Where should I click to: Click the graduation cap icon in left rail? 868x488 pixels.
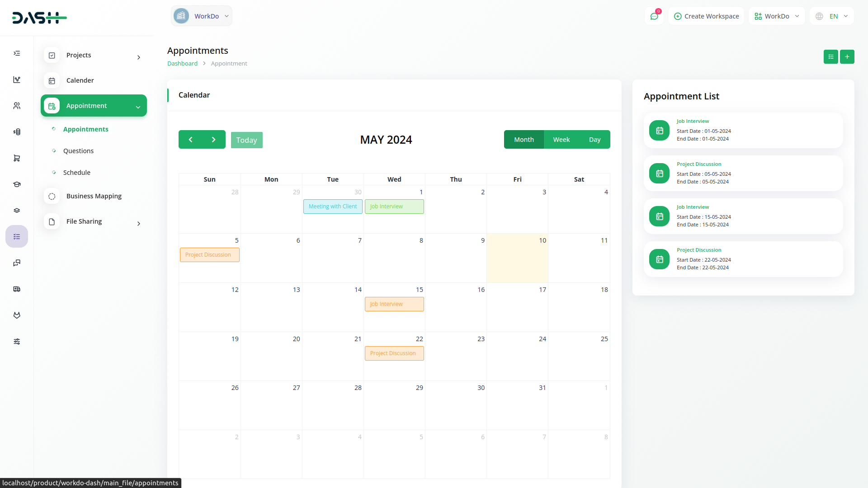pos(17,184)
